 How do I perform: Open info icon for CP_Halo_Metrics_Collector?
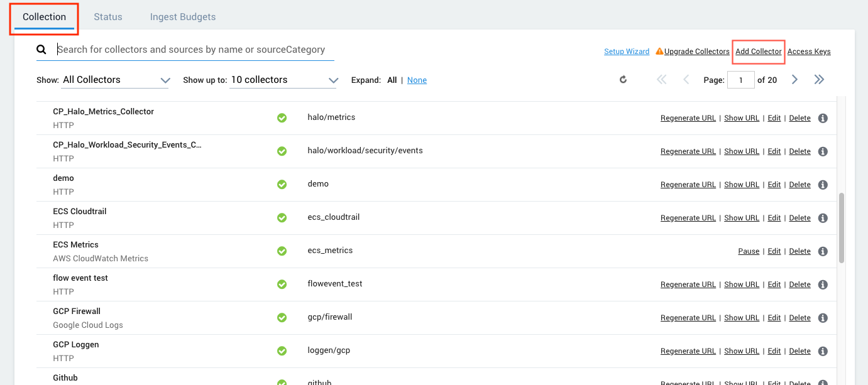tap(823, 118)
